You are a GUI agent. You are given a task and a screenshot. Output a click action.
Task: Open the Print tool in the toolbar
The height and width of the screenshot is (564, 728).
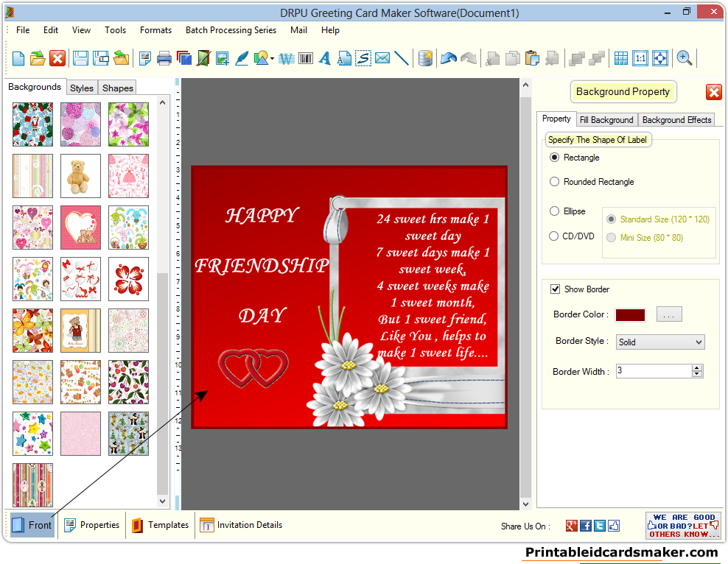click(164, 58)
